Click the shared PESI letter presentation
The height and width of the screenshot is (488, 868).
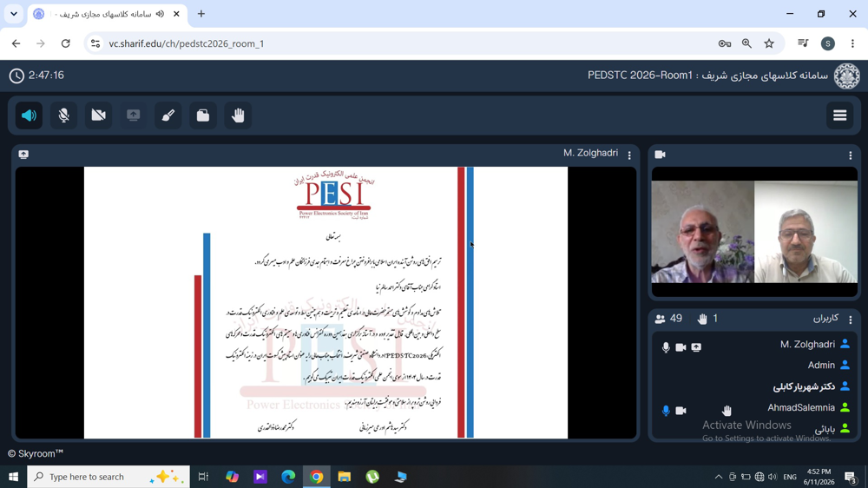pyautogui.click(x=326, y=302)
